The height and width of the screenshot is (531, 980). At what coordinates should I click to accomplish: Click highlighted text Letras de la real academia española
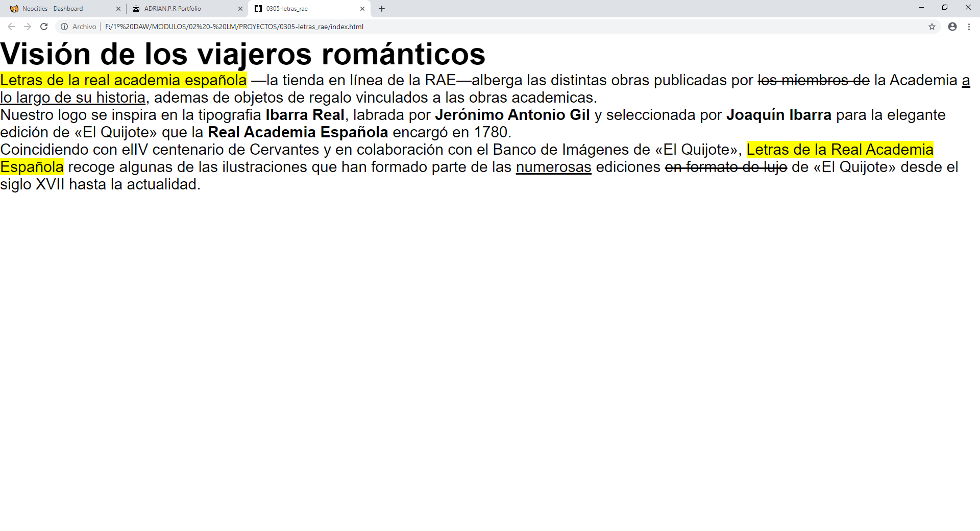124,80
